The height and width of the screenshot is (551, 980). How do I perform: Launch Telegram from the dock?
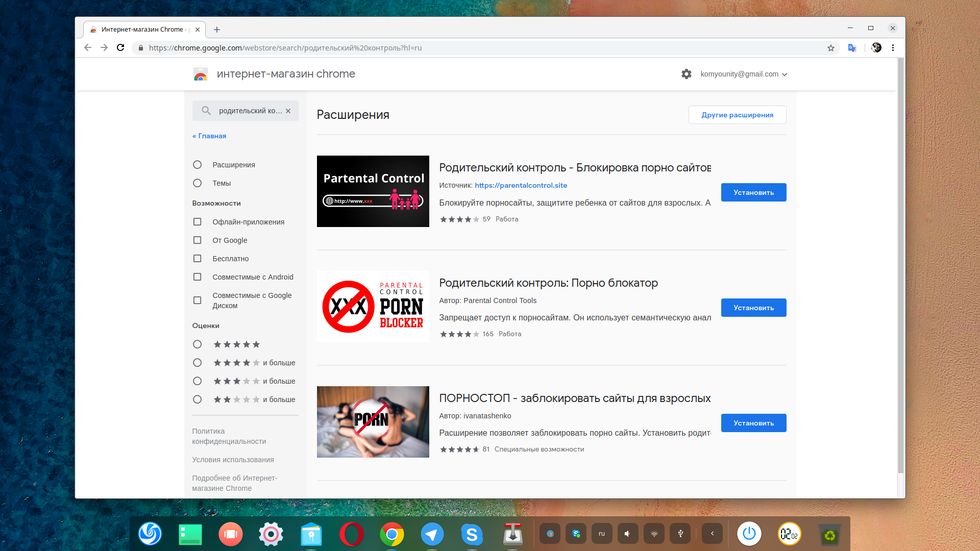coord(432,534)
